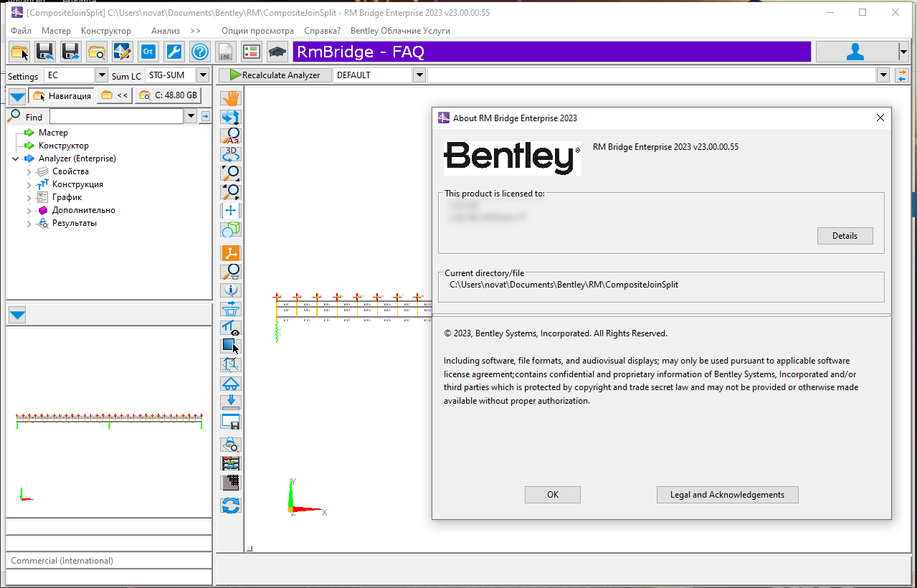The image size is (917, 588).
Task: Click the blue down-arrow load icon
Action: point(231,402)
